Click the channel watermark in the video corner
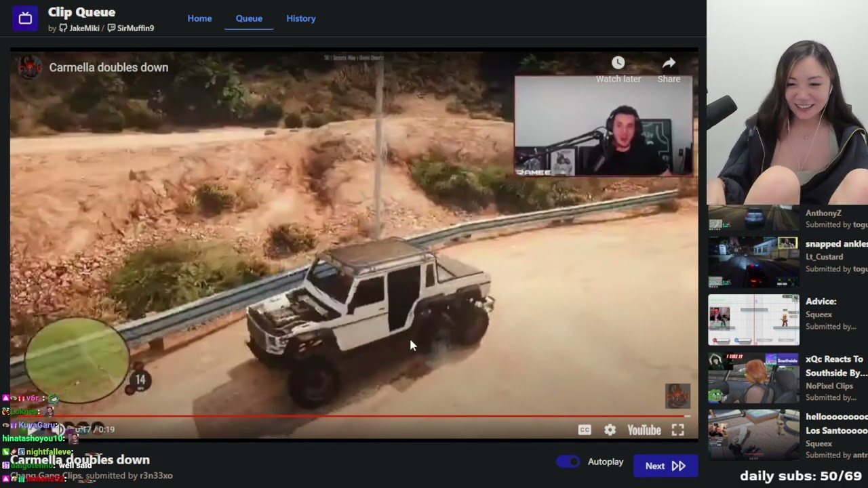Screen dimensions: 868x488 point(677,396)
